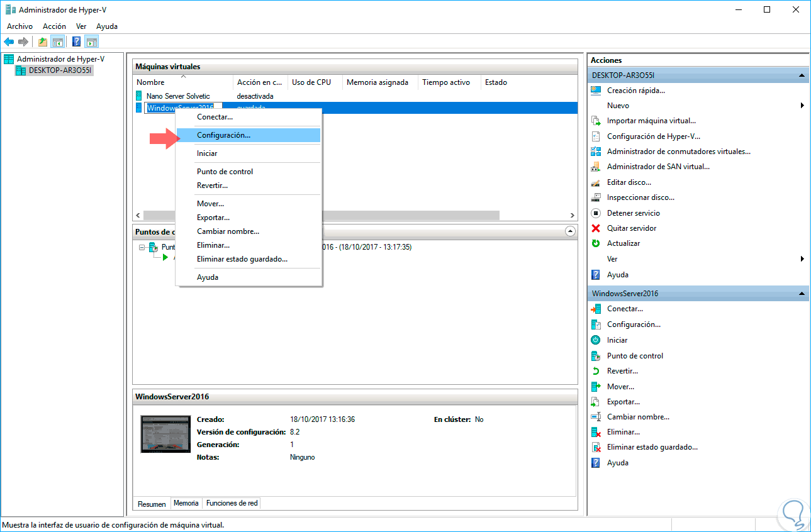Switch to the Memoria tab
This screenshot has height=532, width=811.
[186, 503]
